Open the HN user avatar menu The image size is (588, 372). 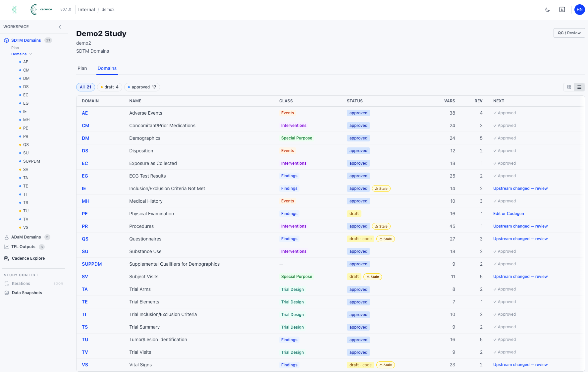tap(579, 10)
